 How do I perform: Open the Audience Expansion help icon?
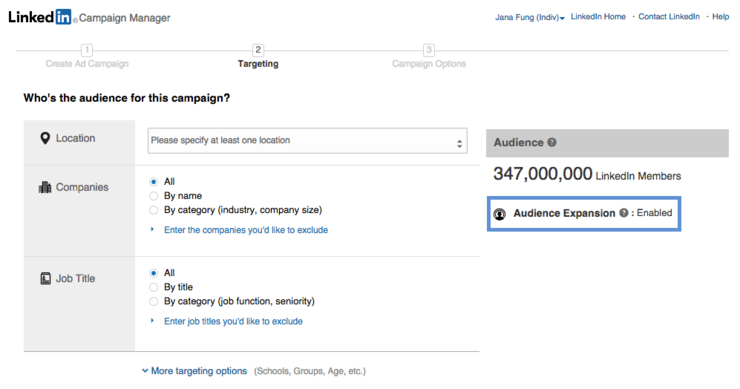tap(623, 213)
